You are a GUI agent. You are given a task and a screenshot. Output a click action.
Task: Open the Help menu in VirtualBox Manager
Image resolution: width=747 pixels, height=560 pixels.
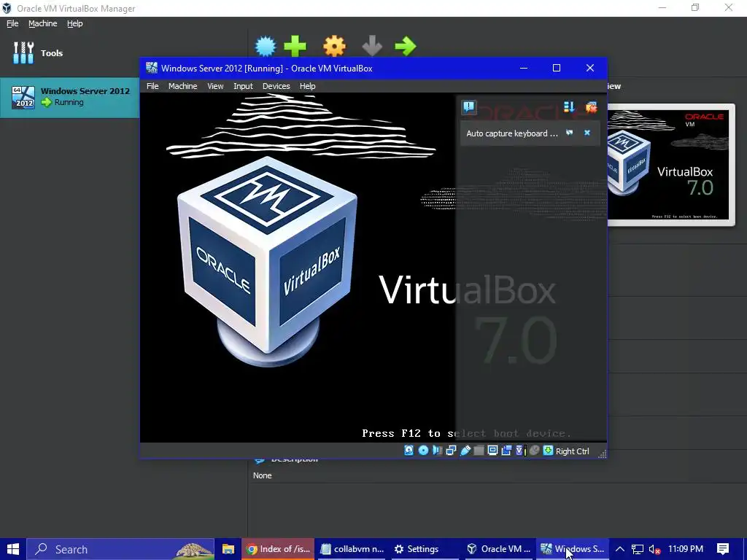pos(75,23)
